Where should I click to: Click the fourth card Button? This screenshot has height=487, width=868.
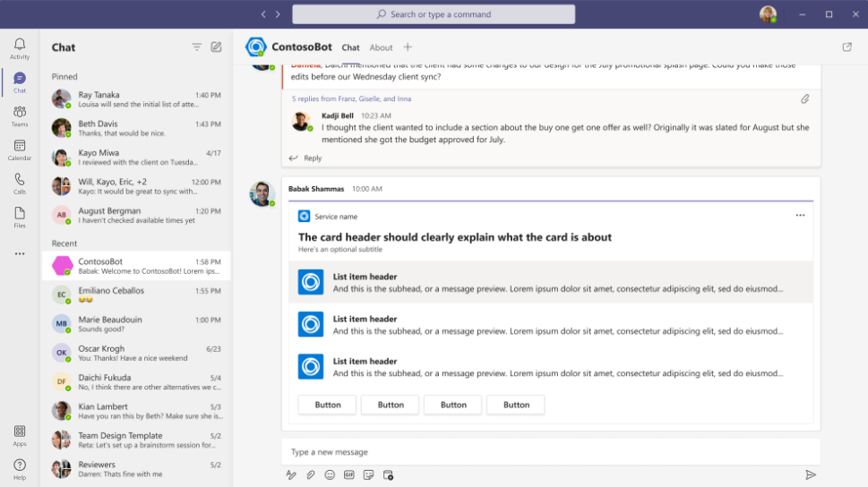point(516,405)
